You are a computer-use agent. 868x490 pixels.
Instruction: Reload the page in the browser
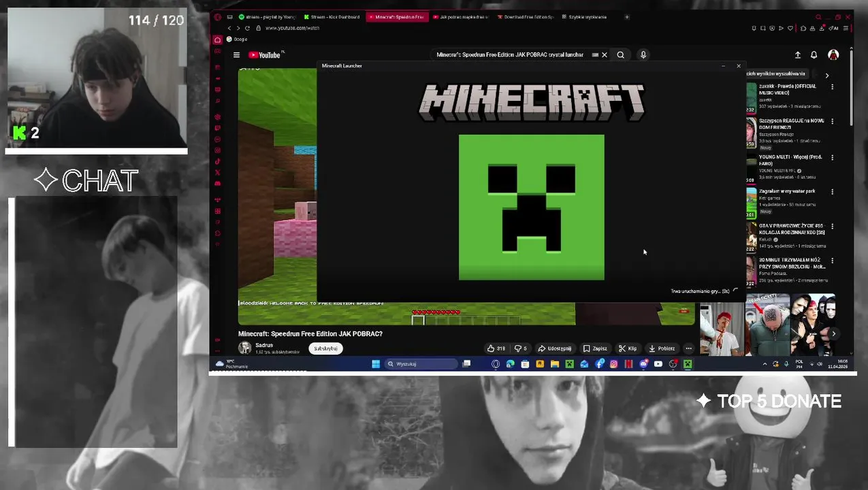pyautogui.click(x=247, y=28)
